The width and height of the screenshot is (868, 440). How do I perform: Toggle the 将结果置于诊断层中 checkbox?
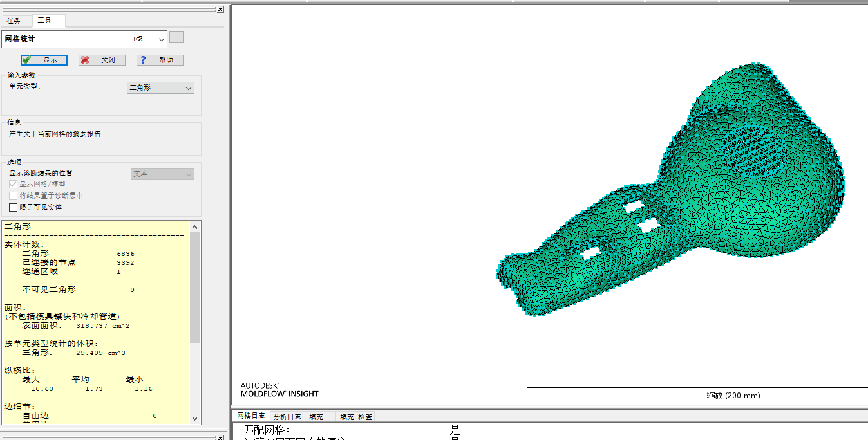[x=13, y=196]
